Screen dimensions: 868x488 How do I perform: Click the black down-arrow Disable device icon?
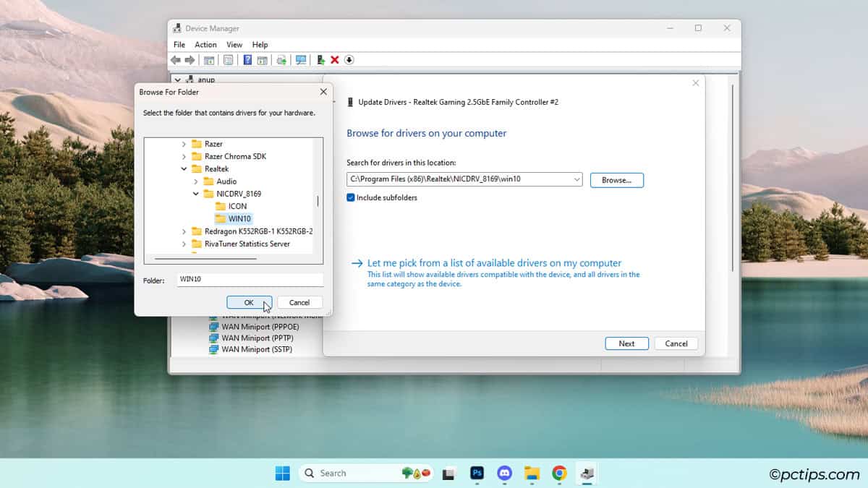coord(349,60)
